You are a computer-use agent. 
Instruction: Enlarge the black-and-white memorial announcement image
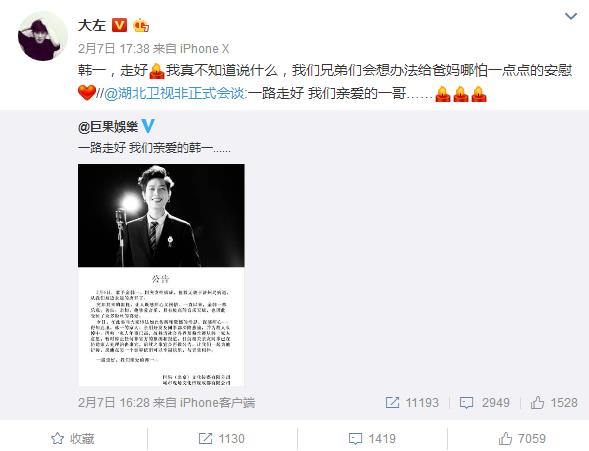tap(161, 275)
